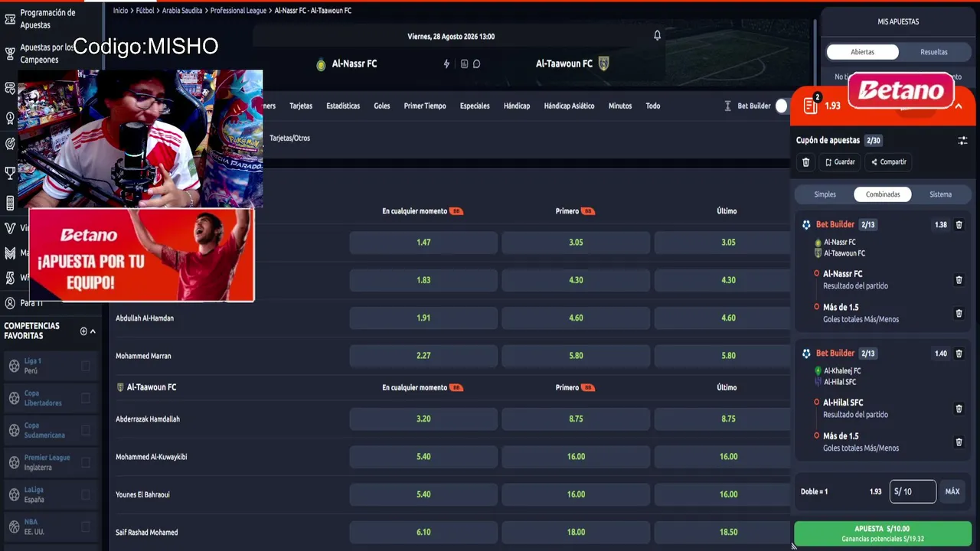Select Abdullah Al-Hamdan anytime odds 1.91
Viewport: 980px width, 551px height.
click(x=423, y=318)
